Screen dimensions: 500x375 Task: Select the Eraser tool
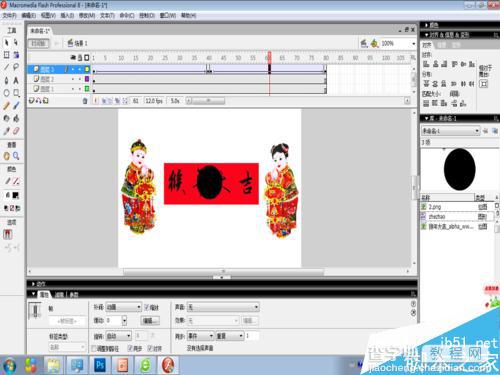[16, 131]
